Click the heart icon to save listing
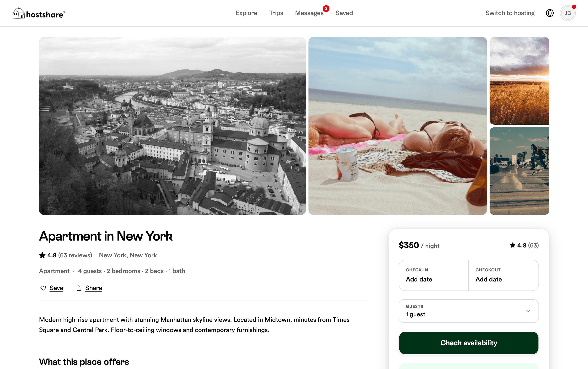The width and height of the screenshot is (588, 369). coord(43,288)
